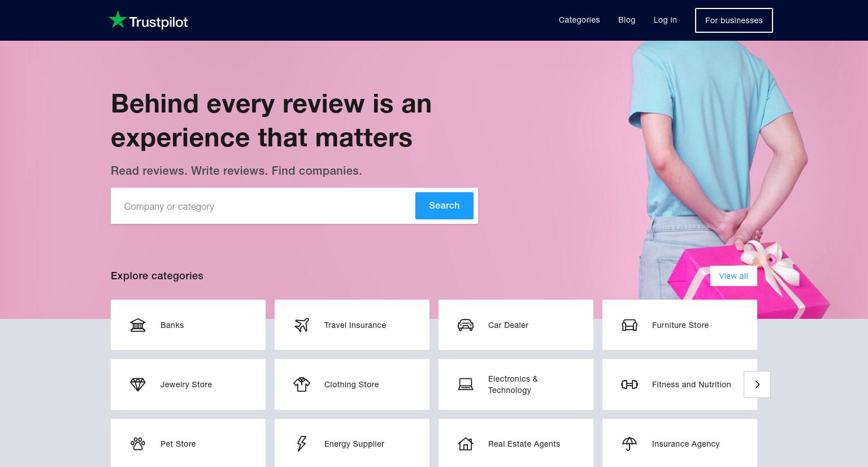Click the Car Dealer car icon
The image size is (868, 467).
[466, 325]
